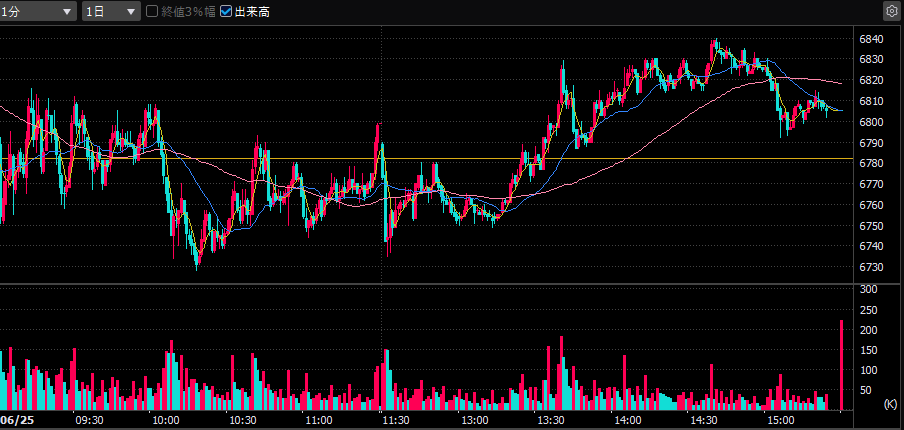Click the 09:30 time axis label
The width and height of the screenshot is (904, 430).
(89, 420)
